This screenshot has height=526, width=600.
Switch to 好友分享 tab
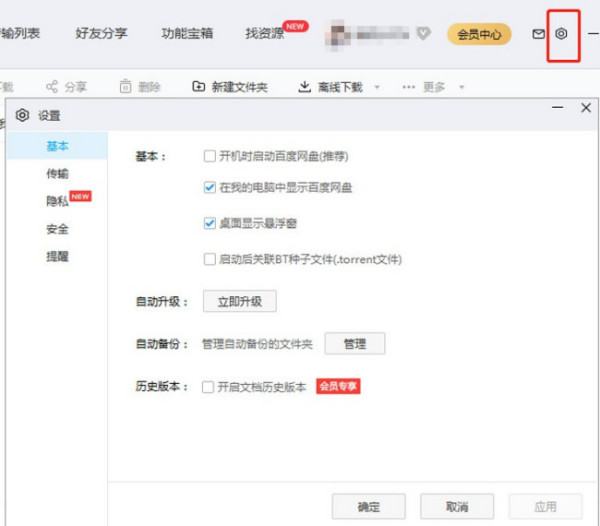click(x=101, y=34)
